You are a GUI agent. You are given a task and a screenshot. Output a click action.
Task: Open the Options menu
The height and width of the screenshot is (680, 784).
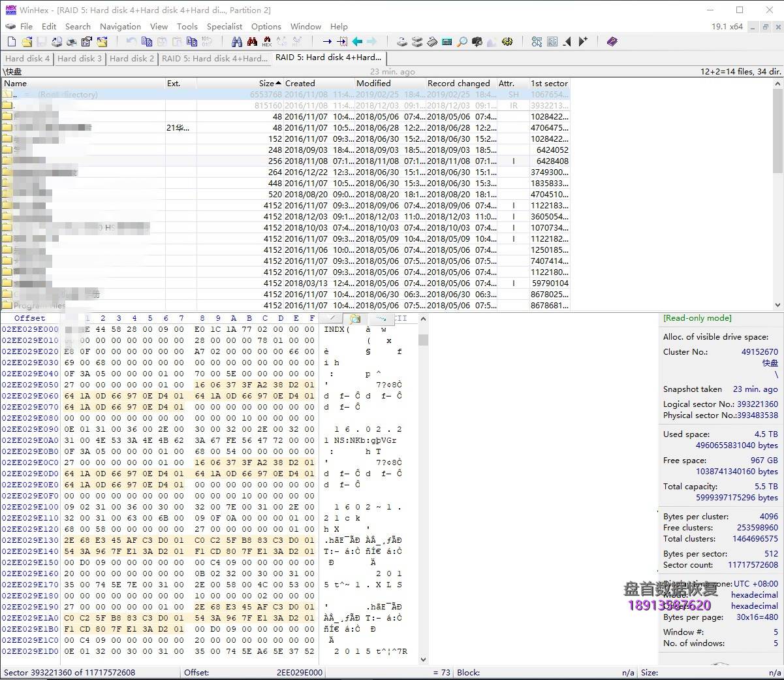pyautogui.click(x=266, y=26)
